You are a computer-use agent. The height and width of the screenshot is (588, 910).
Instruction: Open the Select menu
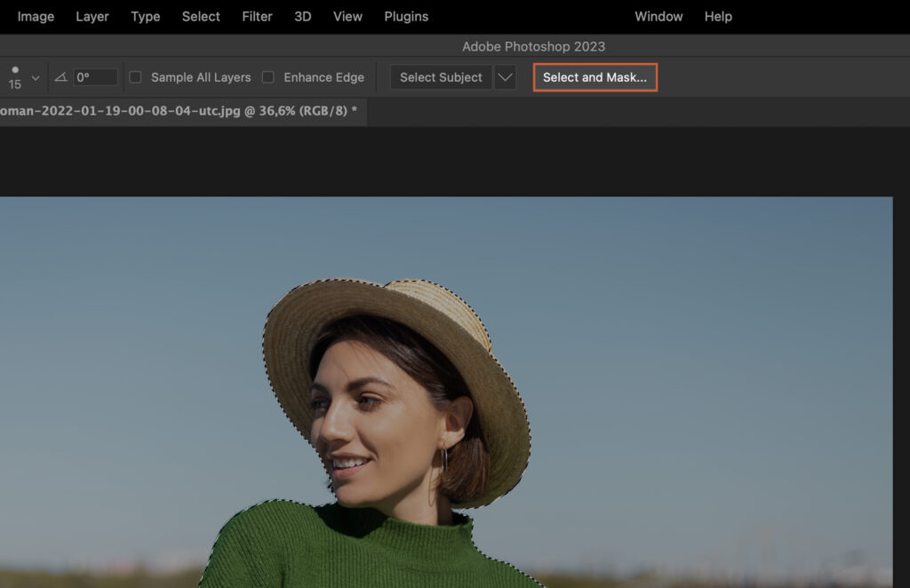(200, 16)
